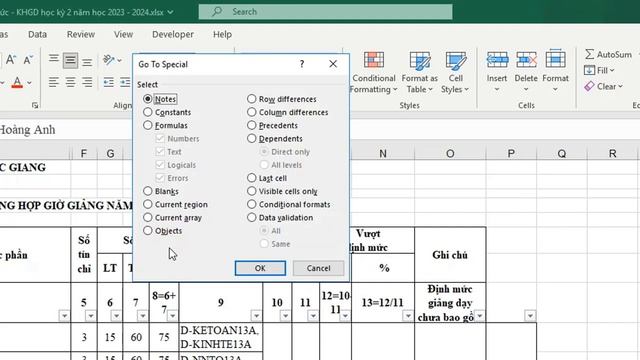This screenshot has height=360, width=640.
Task: Increase font size
Action: (11, 60)
